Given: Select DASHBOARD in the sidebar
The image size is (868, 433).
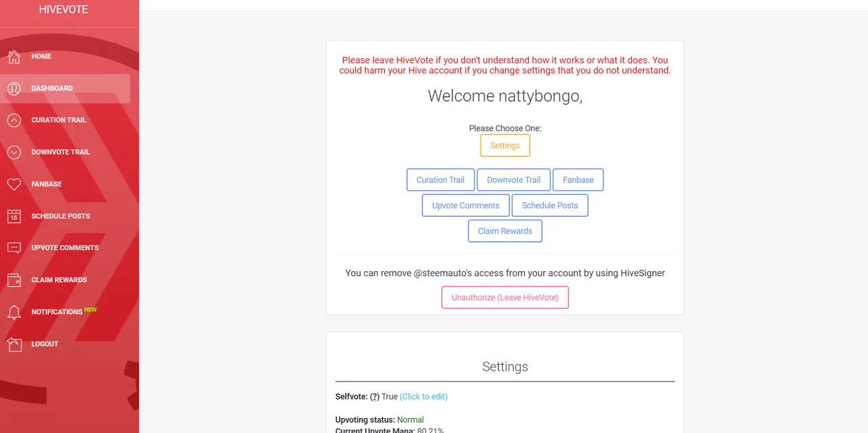Looking at the screenshot, I should pos(65,88).
